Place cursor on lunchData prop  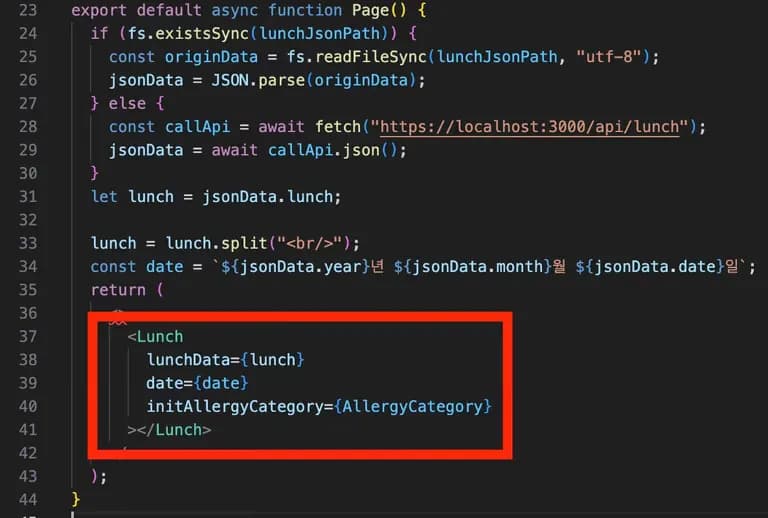click(188, 360)
